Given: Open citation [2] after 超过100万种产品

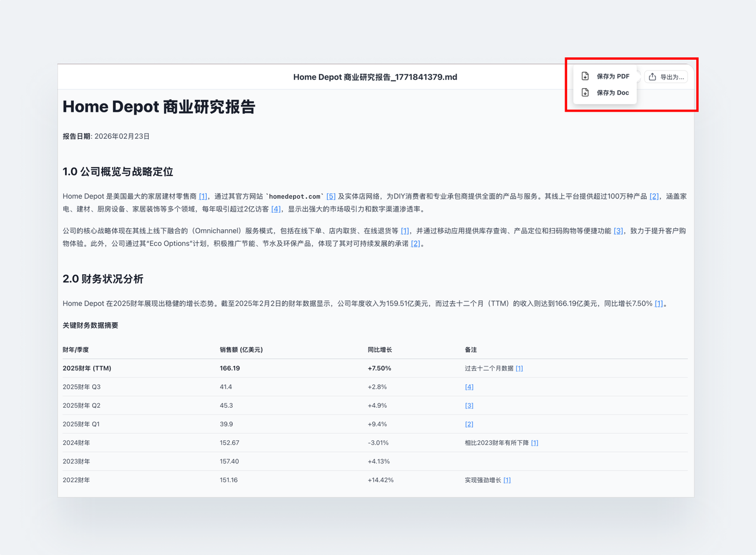Looking at the screenshot, I should click(x=654, y=196).
